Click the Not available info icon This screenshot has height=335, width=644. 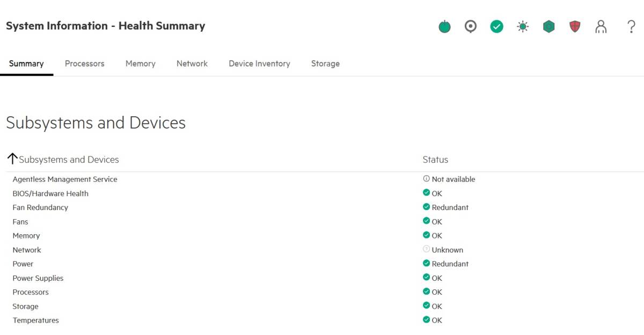coord(427,179)
